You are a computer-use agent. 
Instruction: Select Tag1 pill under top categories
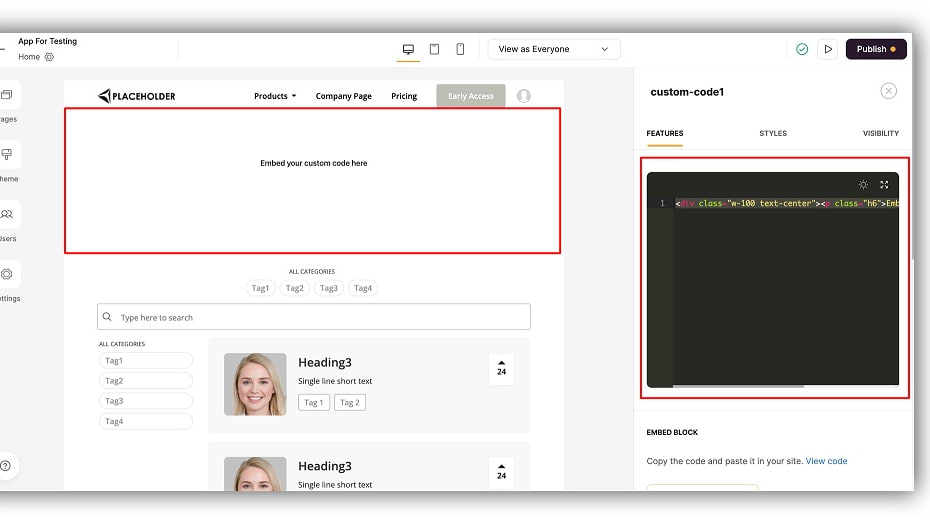[x=260, y=288]
